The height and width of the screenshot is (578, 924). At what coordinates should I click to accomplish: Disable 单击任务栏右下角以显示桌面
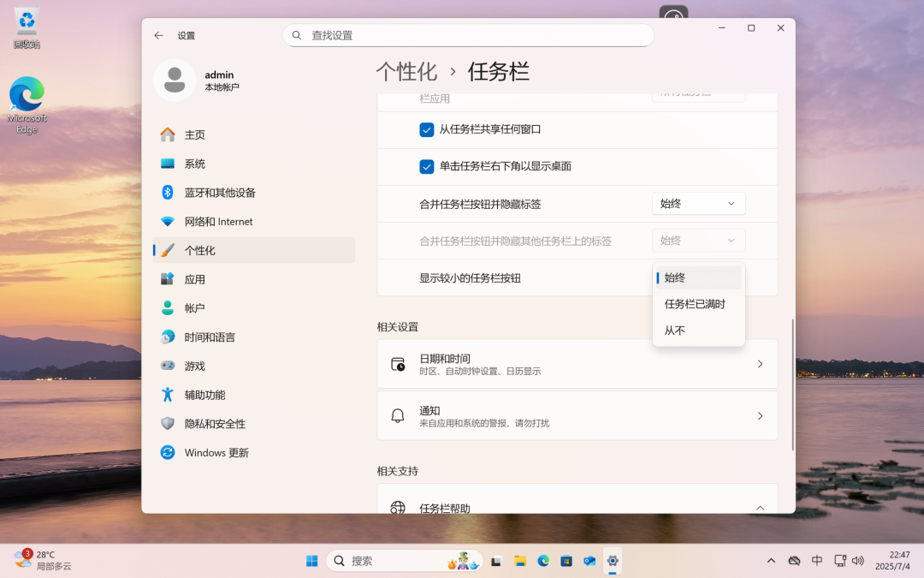427,167
